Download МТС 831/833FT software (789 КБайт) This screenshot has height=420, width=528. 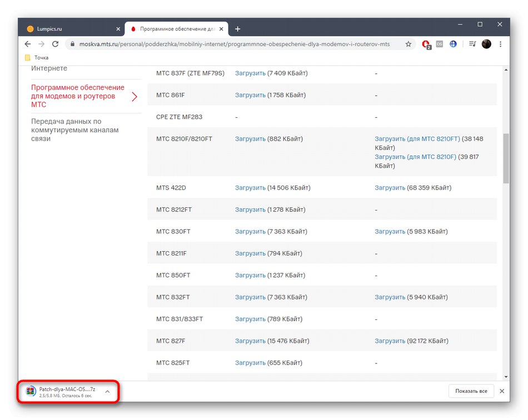tap(250, 319)
